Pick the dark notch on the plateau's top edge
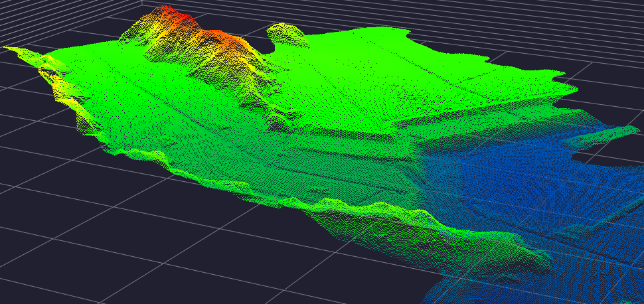 [267, 45]
